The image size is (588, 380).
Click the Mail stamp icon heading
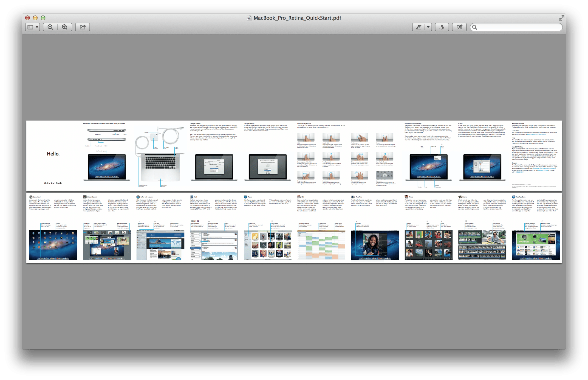tap(192, 197)
